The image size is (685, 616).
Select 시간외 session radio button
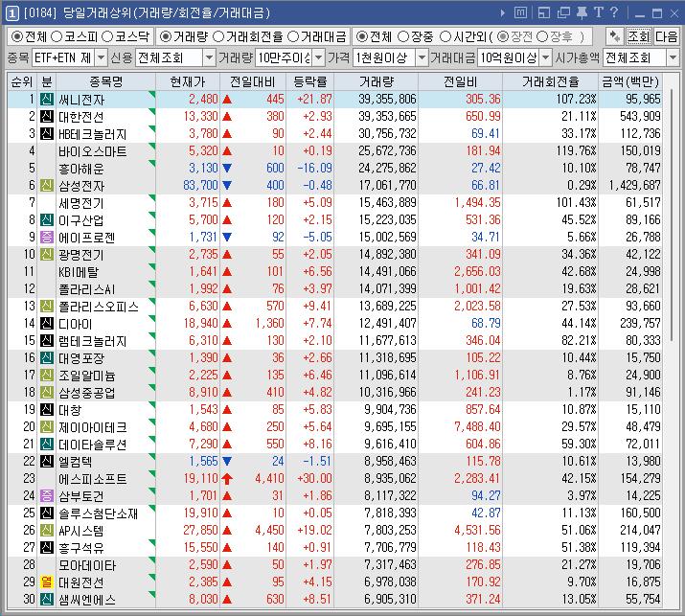445,36
